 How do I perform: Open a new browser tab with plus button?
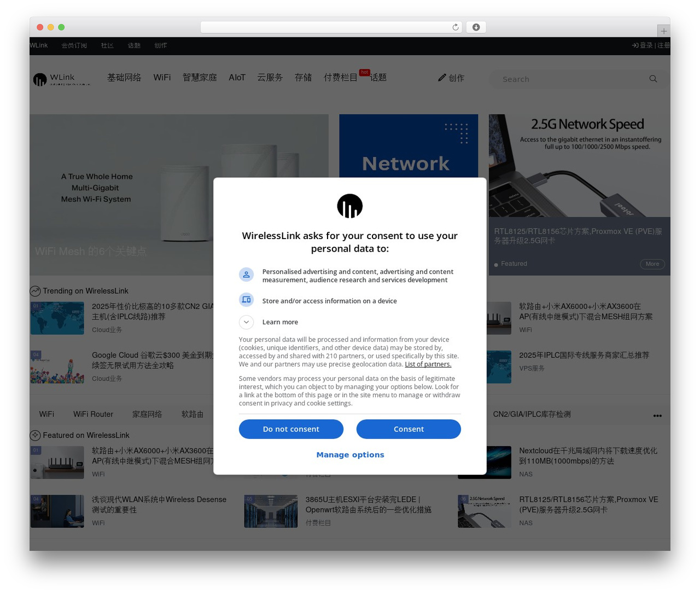(663, 31)
